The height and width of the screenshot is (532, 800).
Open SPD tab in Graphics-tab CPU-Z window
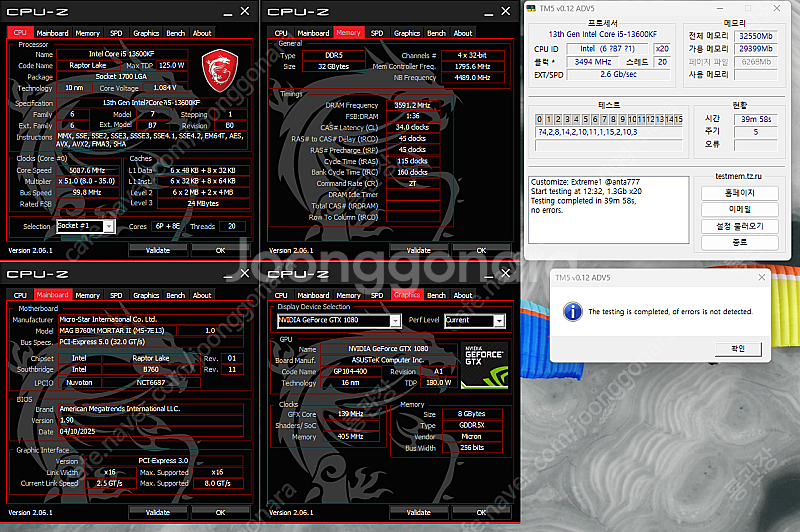coord(377,295)
